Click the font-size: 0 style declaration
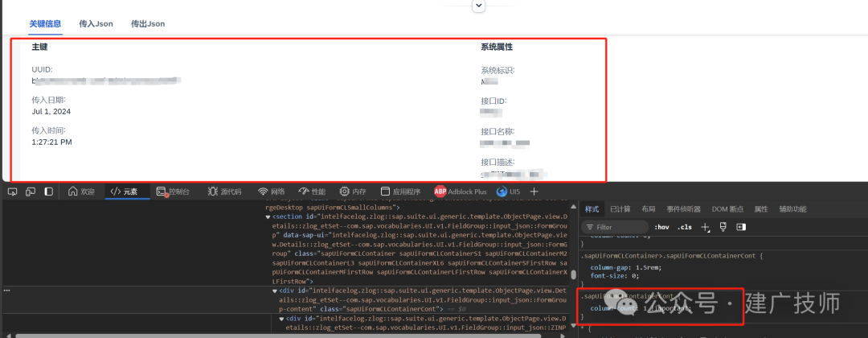Screen dimensions: 868x338 click(615, 275)
